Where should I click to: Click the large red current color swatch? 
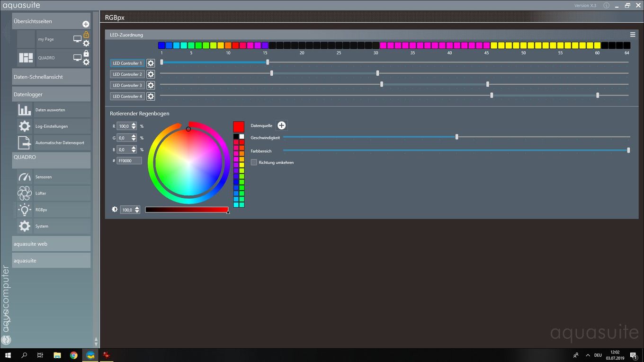pos(239,127)
